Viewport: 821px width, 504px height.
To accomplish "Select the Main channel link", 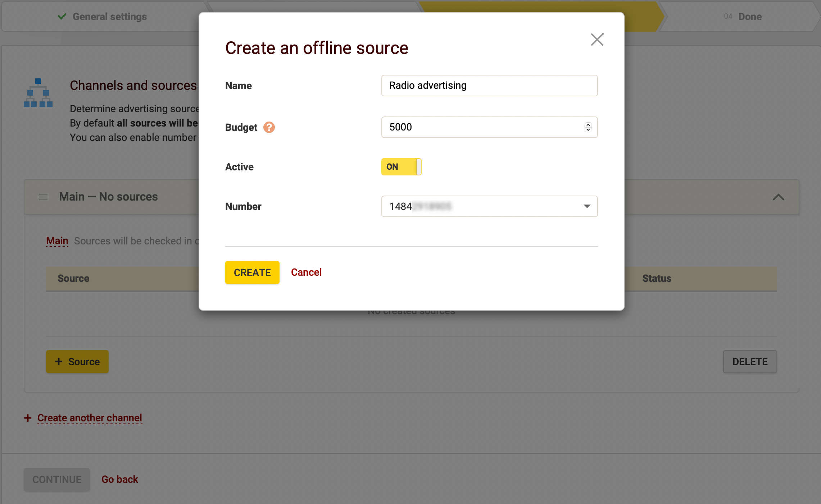I will pyautogui.click(x=57, y=240).
